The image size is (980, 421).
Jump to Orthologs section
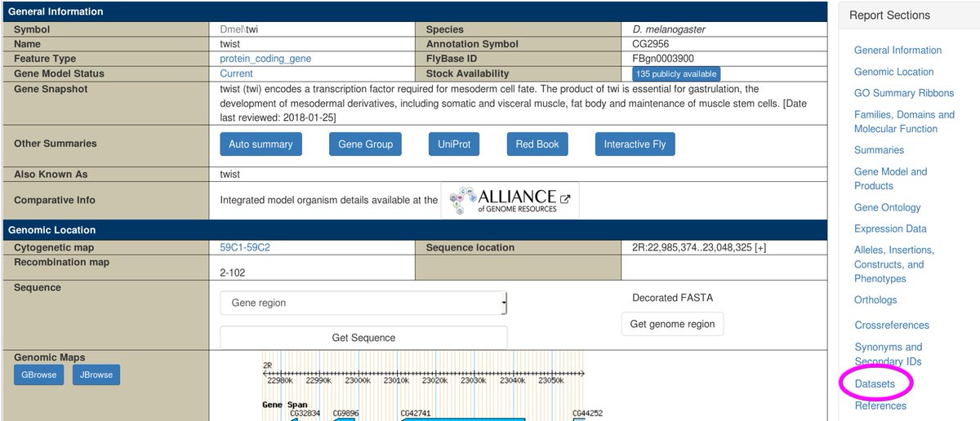pyautogui.click(x=875, y=300)
